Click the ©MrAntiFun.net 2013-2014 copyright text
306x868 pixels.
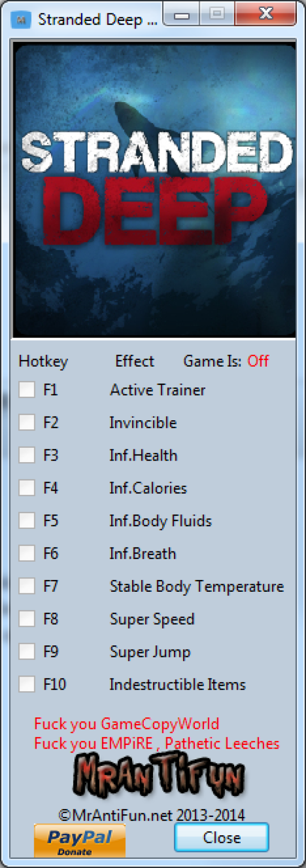[152, 815]
